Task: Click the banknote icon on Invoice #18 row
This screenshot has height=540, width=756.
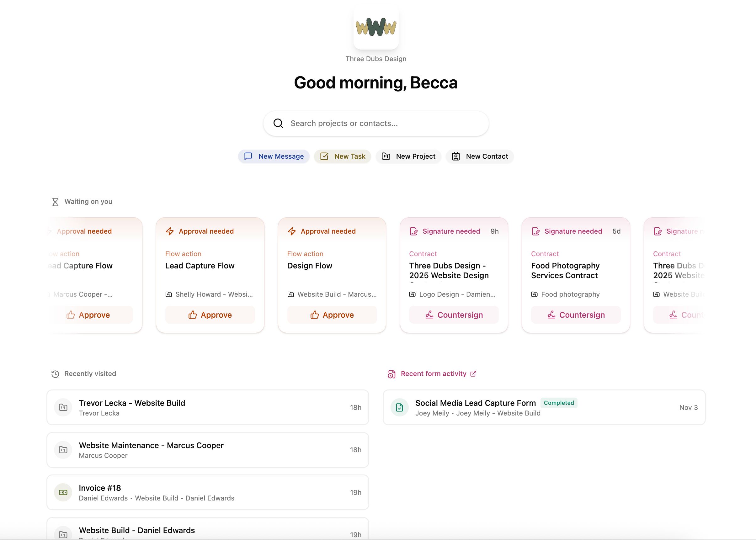Action: 63,492
